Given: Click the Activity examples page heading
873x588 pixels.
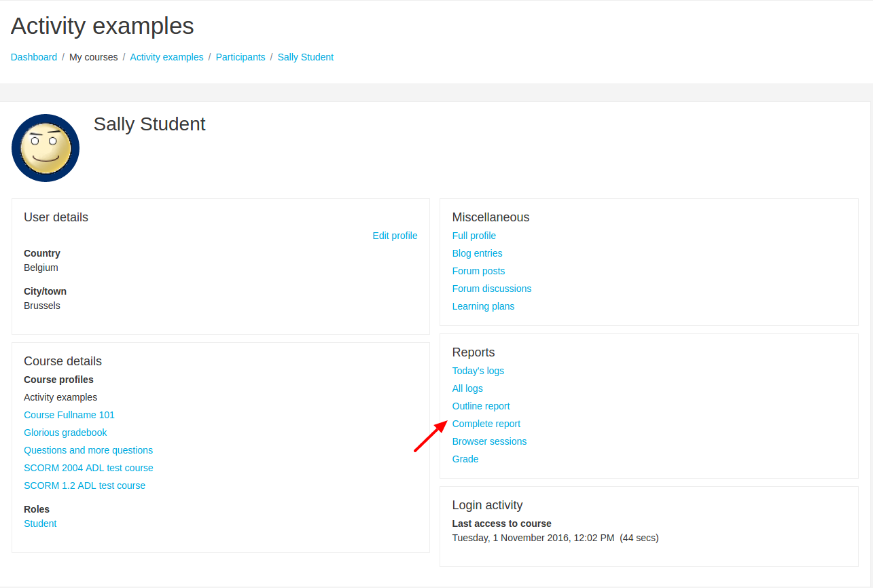Looking at the screenshot, I should [103, 26].
